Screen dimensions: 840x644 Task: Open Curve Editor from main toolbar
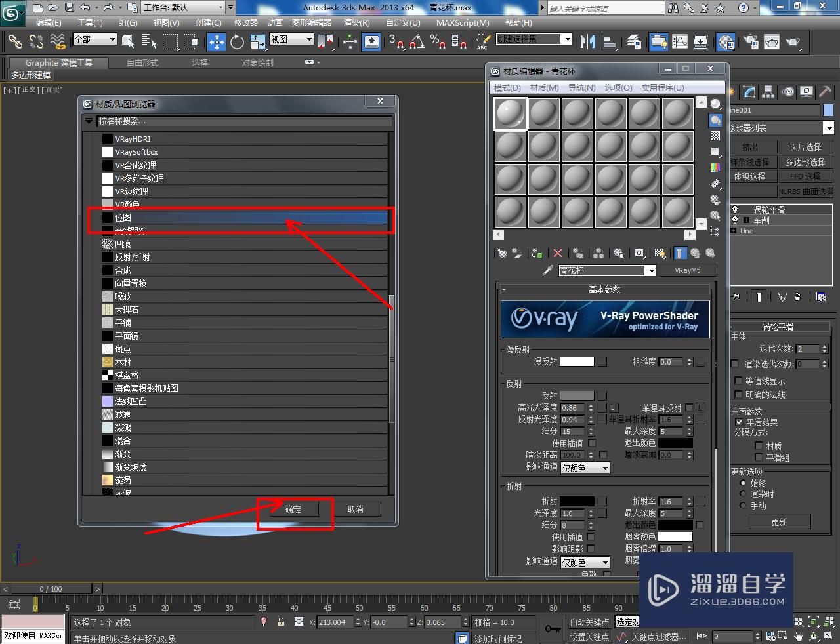pos(680,42)
